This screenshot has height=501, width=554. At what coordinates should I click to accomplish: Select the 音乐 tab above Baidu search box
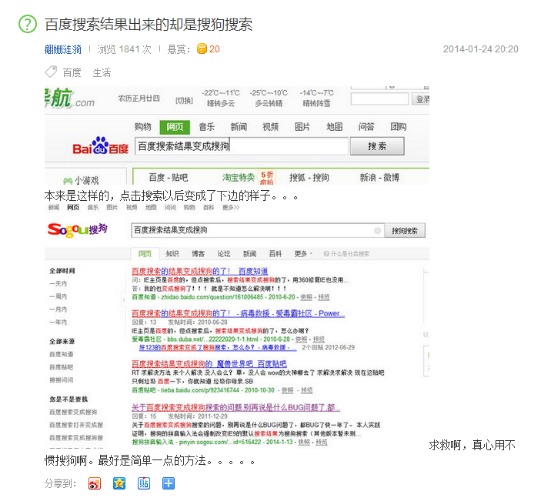pyautogui.click(x=207, y=127)
